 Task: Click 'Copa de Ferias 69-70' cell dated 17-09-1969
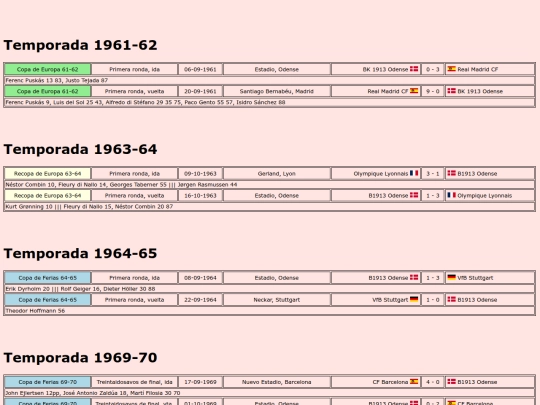[x=48, y=382]
